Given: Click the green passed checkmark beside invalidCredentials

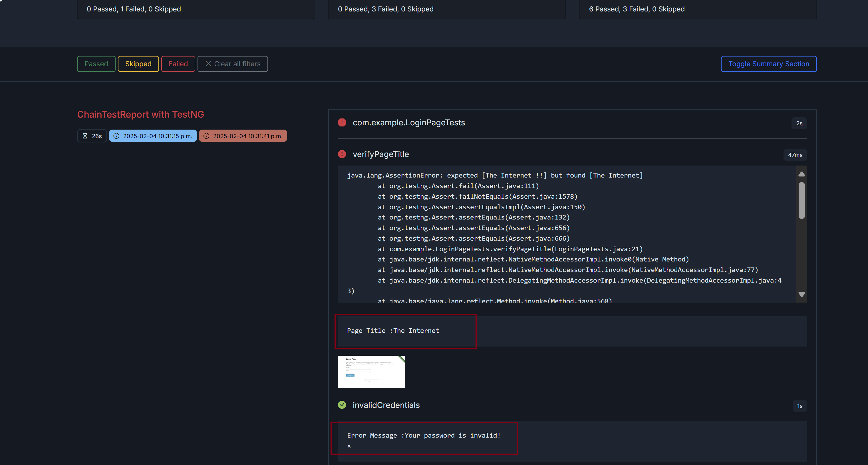Looking at the screenshot, I should (x=342, y=405).
